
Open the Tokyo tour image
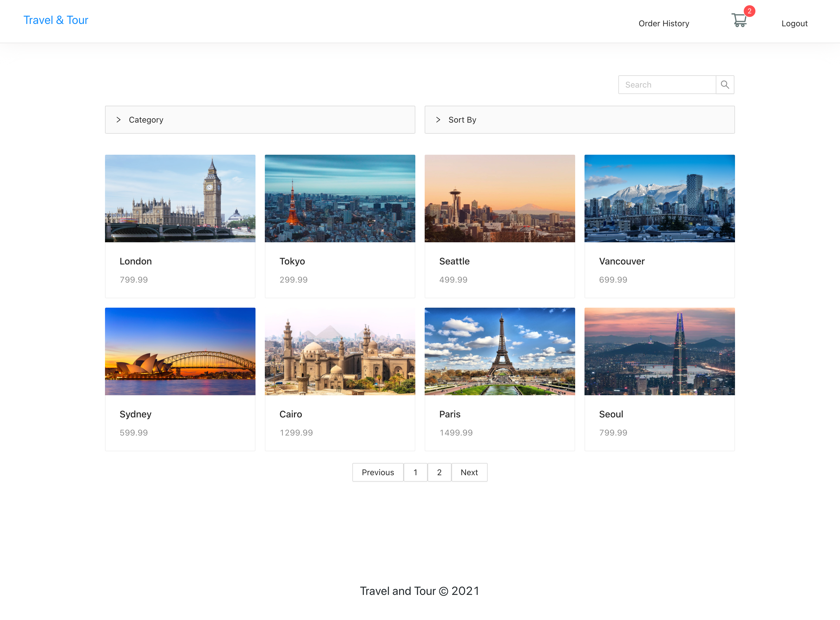pos(340,198)
